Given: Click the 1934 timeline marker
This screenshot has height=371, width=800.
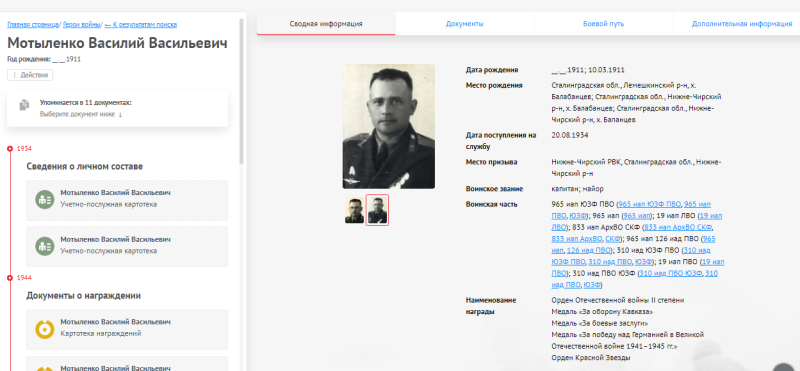Looking at the screenshot, I should coord(10,149).
